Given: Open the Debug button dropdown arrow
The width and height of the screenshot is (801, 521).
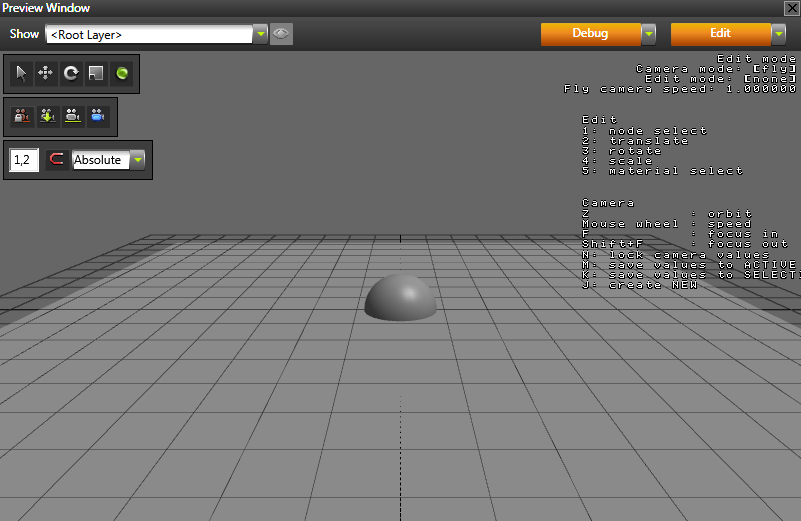Looking at the screenshot, I should click(648, 34).
